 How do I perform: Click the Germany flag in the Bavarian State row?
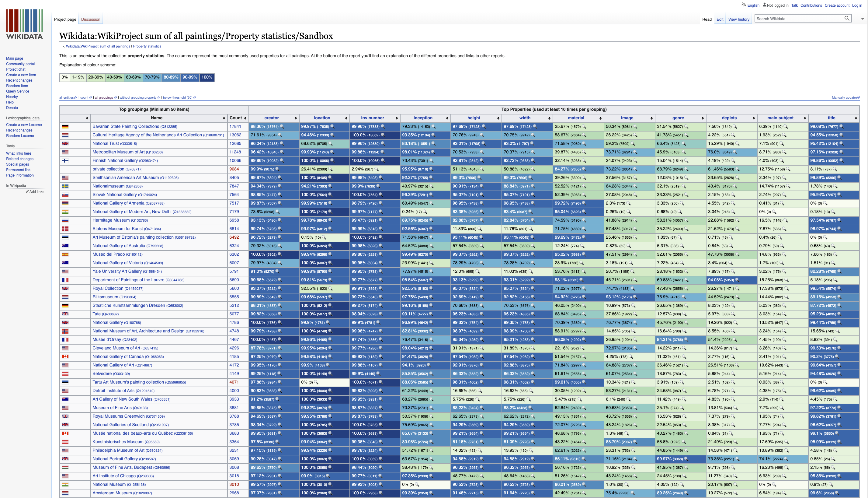pos(65,127)
